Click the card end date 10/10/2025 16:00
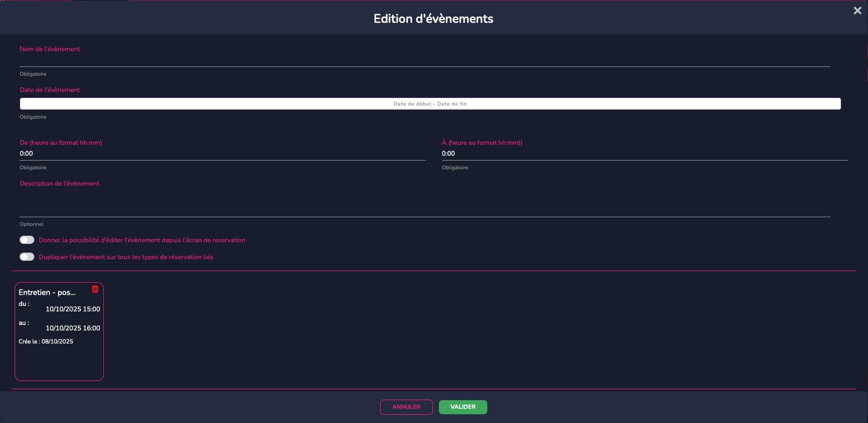Image resolution: width=868 pixels, height=423 pixels. click(73, 328)
